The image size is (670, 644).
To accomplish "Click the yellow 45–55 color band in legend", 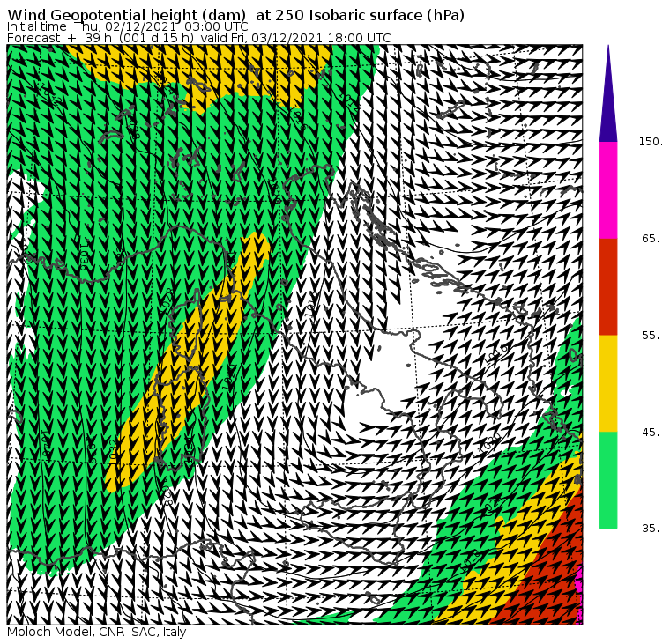I will (608, 383).
